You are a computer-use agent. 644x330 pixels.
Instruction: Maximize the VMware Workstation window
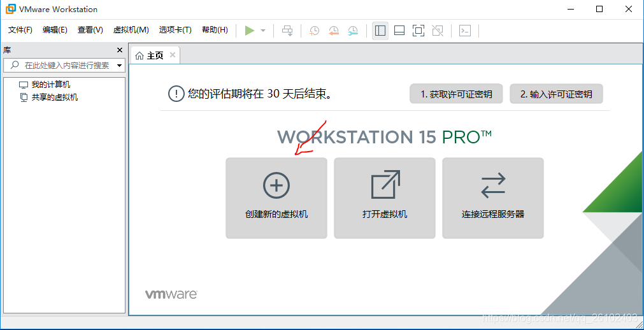599,9
